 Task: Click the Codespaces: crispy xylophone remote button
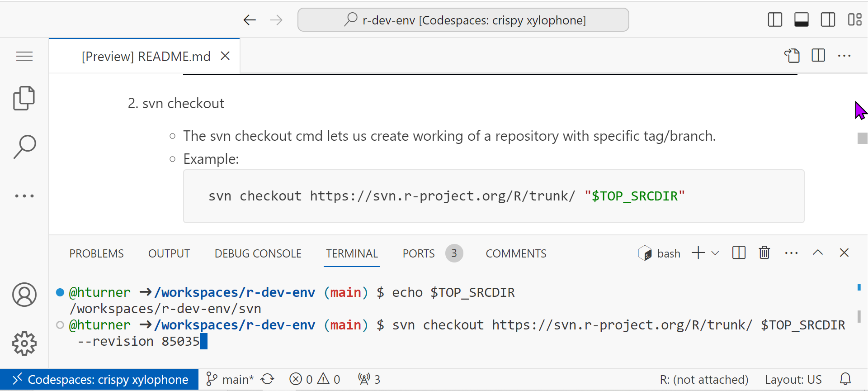[x=99, y=379]
